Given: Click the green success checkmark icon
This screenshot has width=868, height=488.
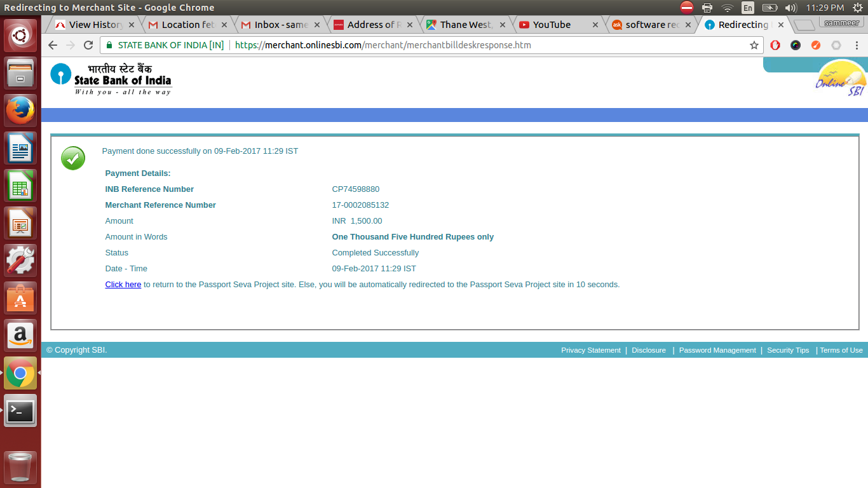Looking at the screenshot, I should pos(73,158).
